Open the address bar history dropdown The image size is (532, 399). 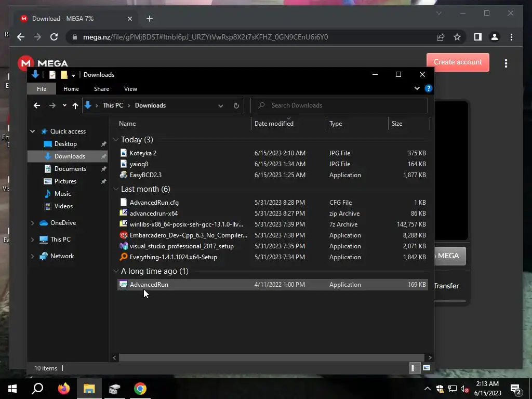220,105
